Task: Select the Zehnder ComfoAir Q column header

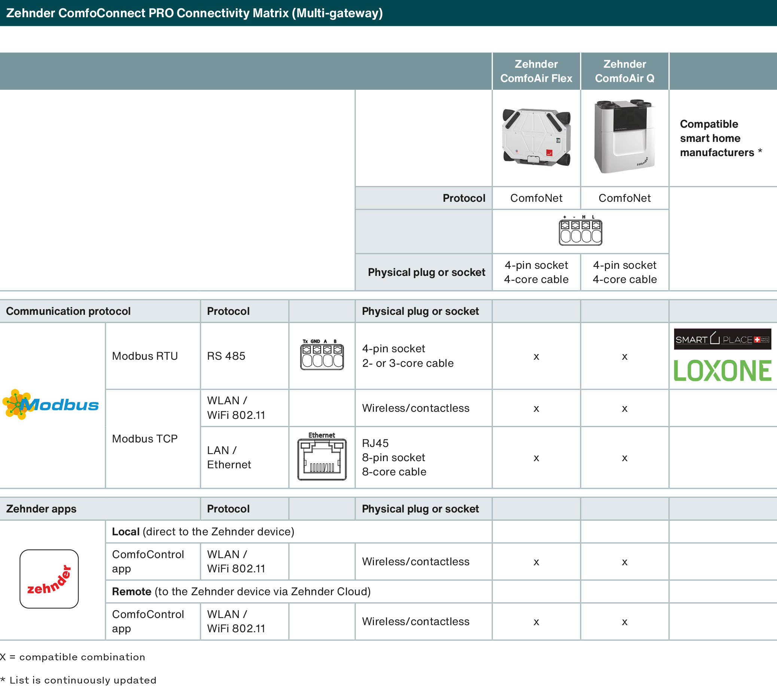Action: (x=624, y=71)
